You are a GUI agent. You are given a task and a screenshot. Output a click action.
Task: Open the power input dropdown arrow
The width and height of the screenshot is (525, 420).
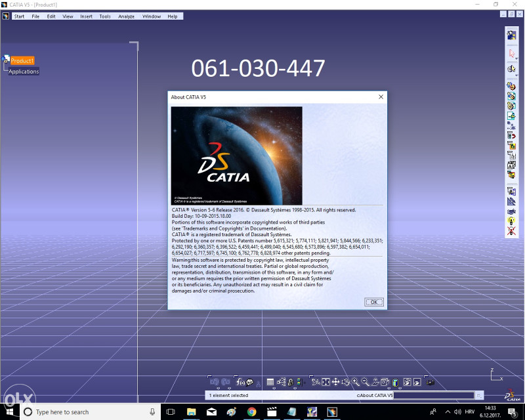(479, 396)
